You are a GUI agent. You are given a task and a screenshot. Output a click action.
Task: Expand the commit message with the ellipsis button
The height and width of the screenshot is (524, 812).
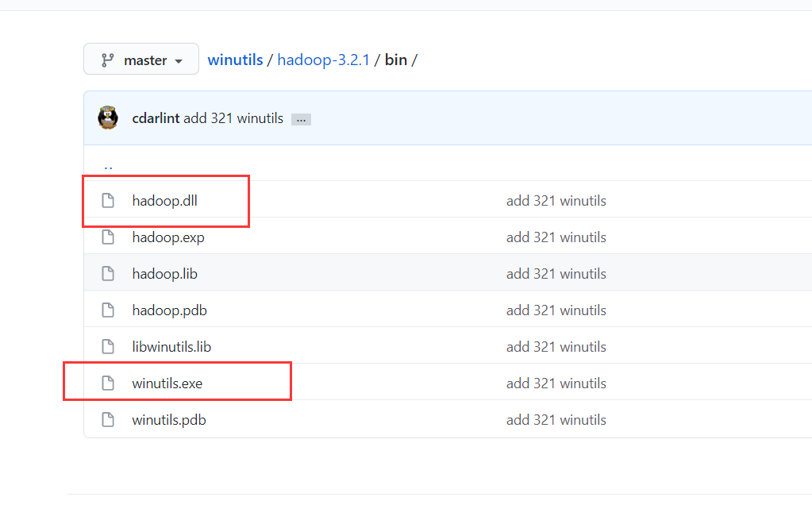(300, 118)
